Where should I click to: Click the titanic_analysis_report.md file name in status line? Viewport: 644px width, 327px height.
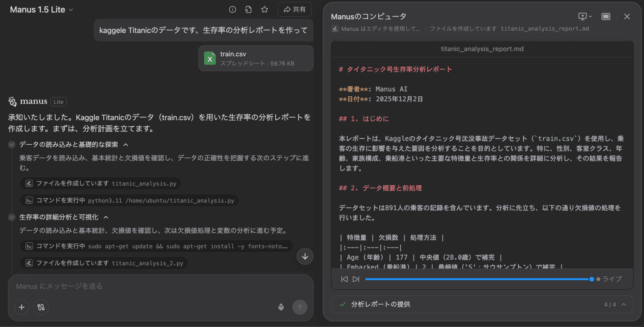[545, 29]
